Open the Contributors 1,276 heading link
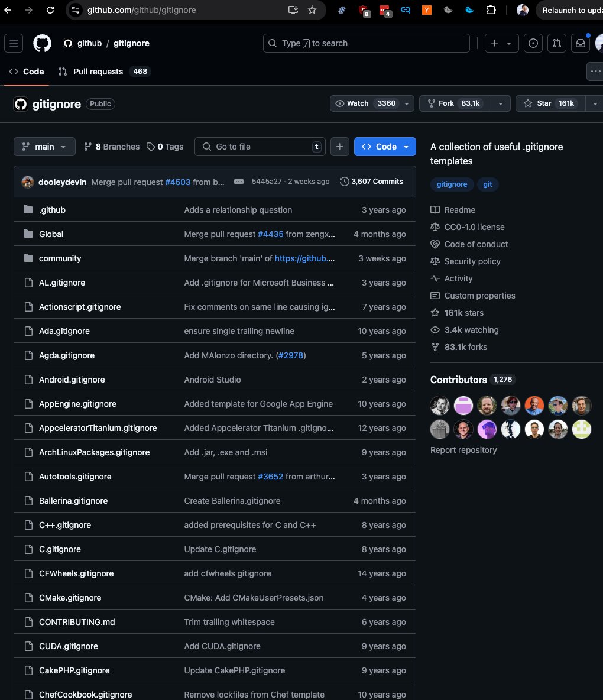603x700 pixels. (x=473, y=380)
